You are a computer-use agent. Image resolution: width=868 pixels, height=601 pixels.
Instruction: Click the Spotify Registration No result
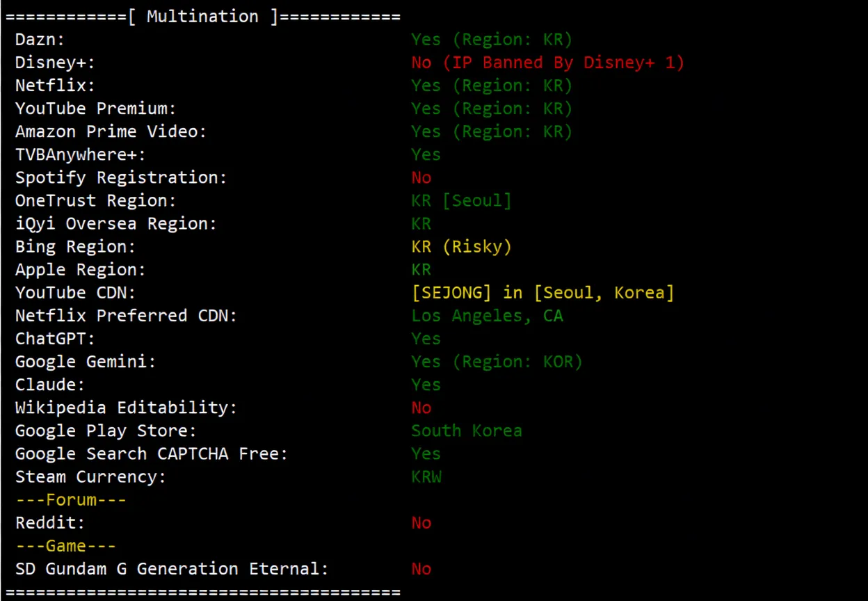click(x=421, y=177)
